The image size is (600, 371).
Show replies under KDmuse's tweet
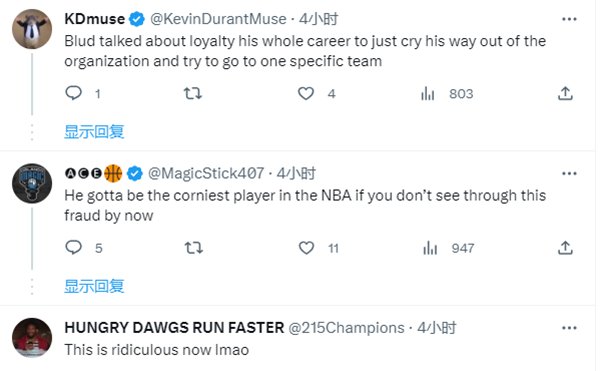94,132
